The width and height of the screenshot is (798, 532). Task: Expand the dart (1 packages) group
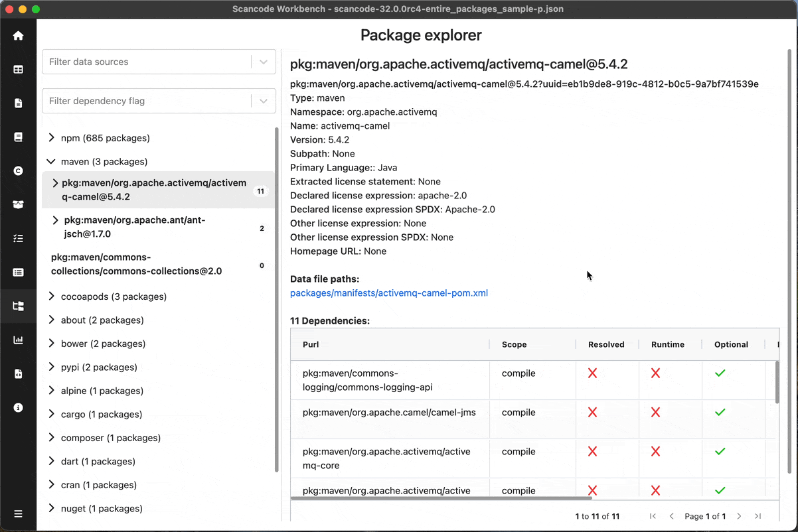(51, 461)
